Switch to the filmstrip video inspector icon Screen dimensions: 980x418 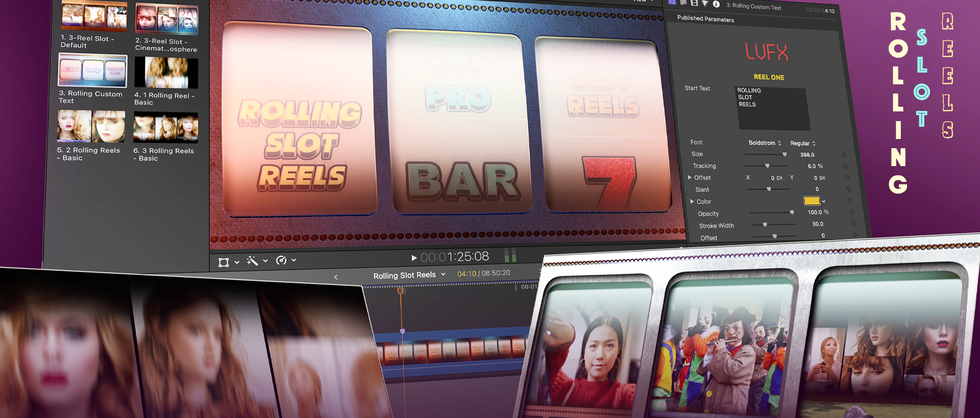pos(694,3)
